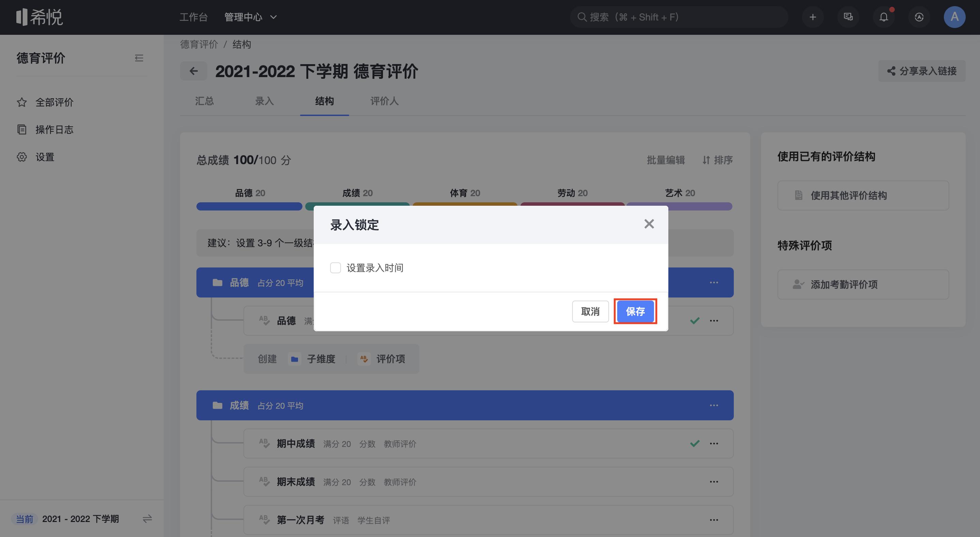Open the user avatar A

[x=954, y=17]
